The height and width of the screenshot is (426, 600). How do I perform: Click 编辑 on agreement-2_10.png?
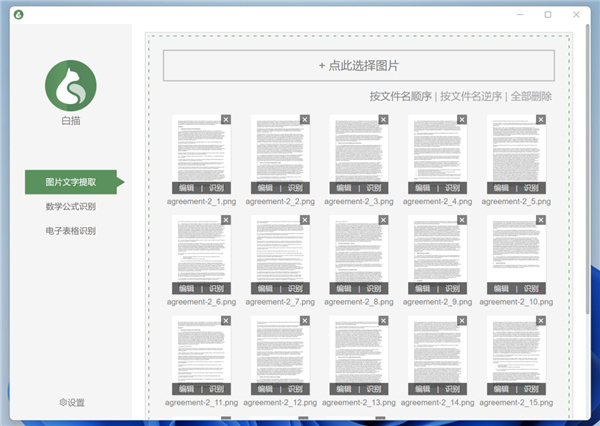coord(502,289)
